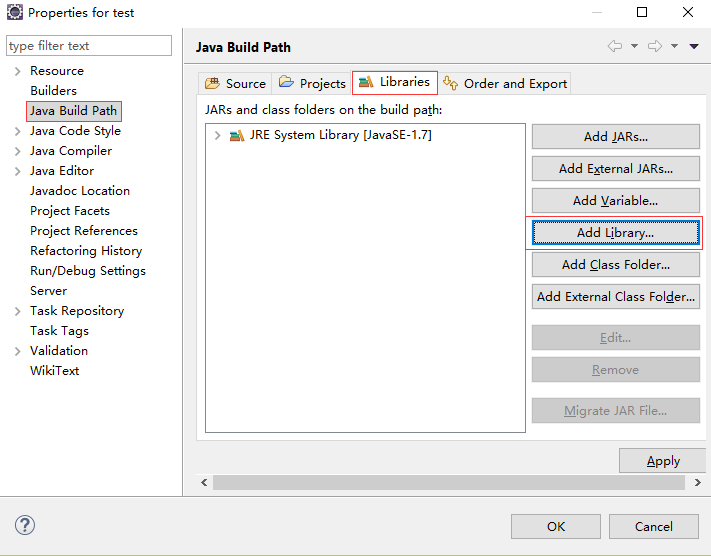Switch to the Projects tab
711x556 pixels.
click(x=312, y=83)
